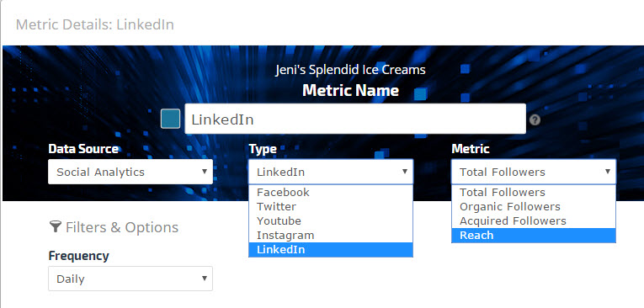Click the help question mark icon
The width and height of the screenshot is (644, 308).
[535, 119]
